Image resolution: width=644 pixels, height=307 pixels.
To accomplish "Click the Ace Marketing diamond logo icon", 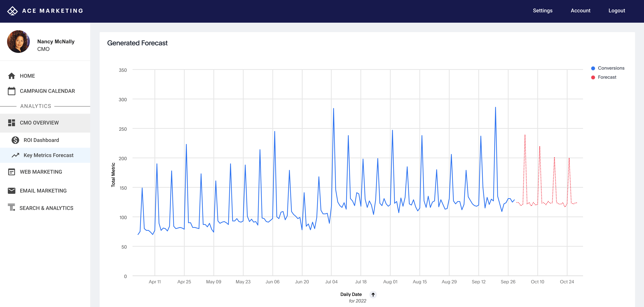I will (12, 11).
